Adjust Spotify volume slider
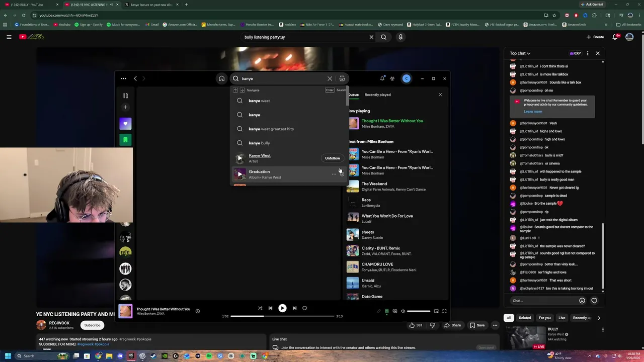Image resolution: width=644 pixels, height=362 pixels. click(x=419, y=311)
